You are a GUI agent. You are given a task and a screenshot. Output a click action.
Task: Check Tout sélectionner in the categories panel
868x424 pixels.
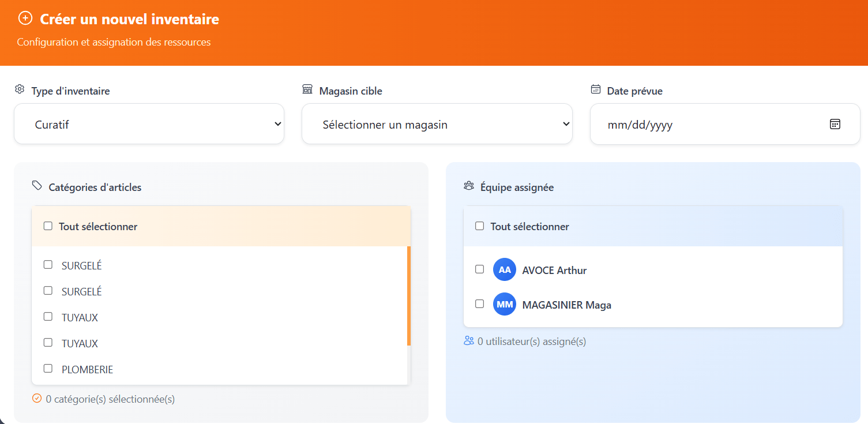[x=48, y=226]
